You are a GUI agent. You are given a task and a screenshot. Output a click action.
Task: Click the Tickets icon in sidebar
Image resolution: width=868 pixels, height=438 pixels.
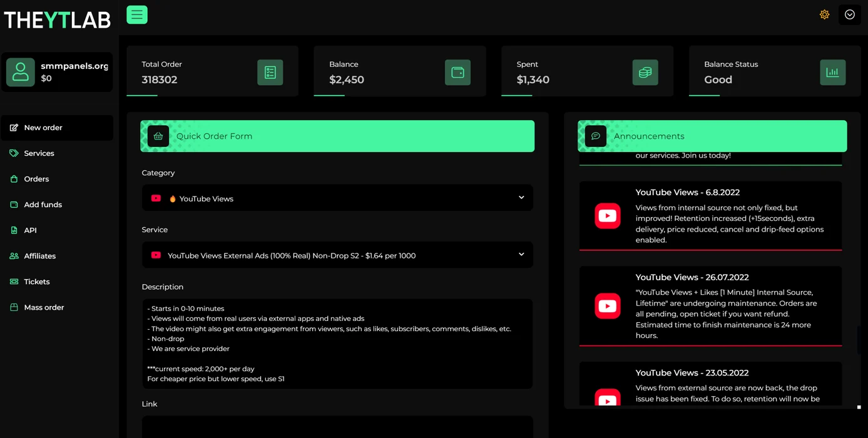tap(14, 282)
